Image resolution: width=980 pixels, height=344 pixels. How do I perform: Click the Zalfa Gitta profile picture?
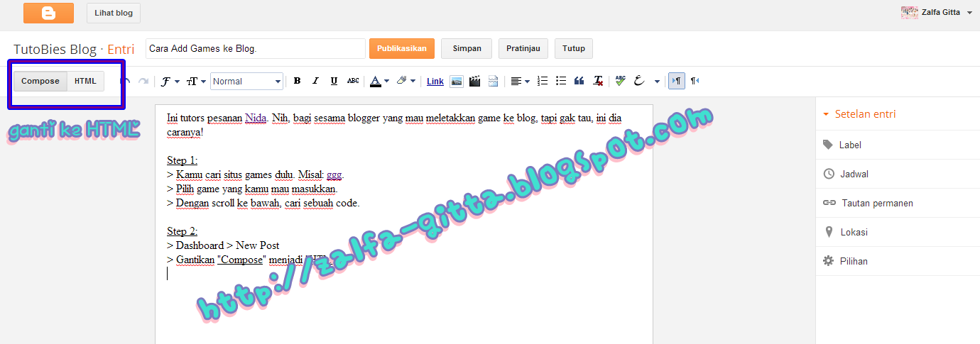click(909, 12)
